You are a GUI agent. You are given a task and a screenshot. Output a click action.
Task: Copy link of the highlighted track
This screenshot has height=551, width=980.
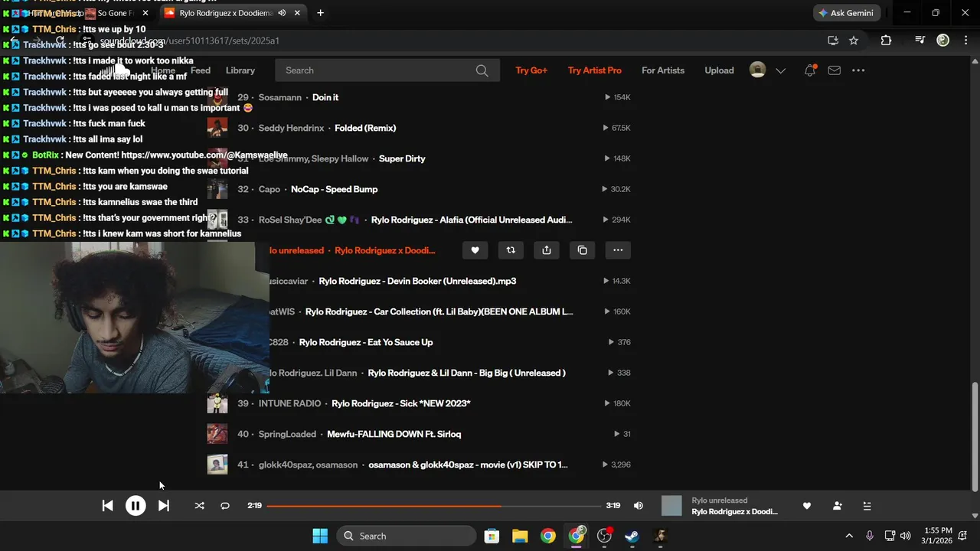[x=583, y=250]
